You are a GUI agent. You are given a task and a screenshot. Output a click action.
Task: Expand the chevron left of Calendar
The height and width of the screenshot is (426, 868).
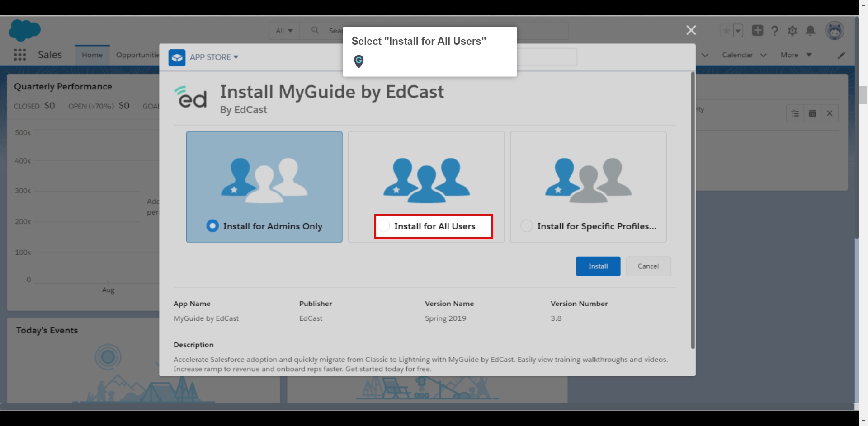[705, 55]
